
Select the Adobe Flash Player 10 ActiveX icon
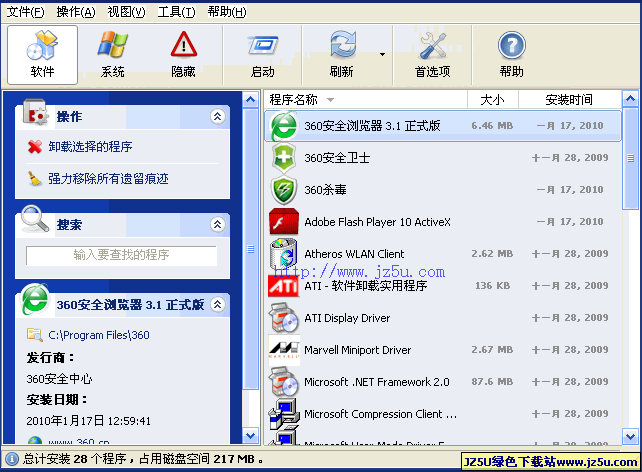coord(284,222)
